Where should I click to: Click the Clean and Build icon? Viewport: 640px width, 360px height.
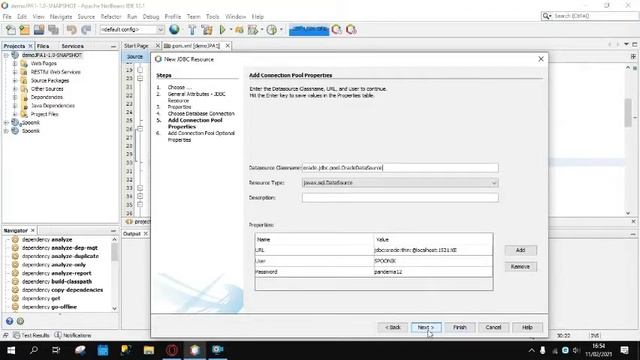[207, 30]
